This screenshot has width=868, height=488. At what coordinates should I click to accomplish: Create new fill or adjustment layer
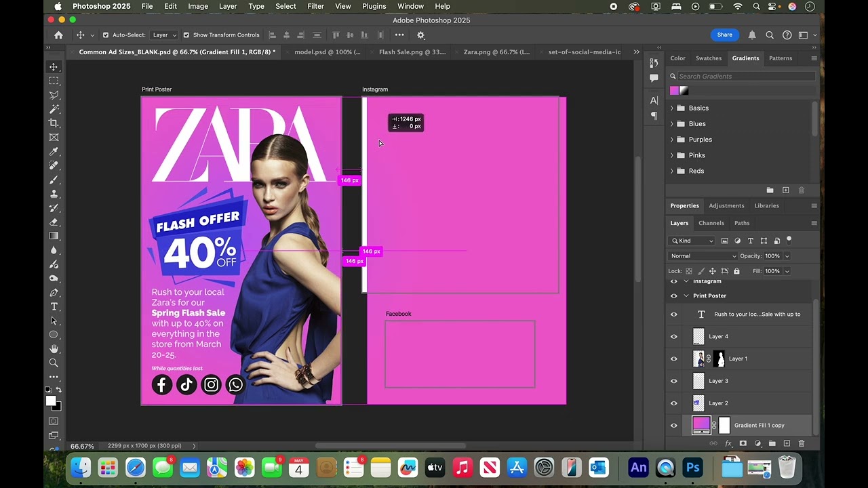(x=757, y=444)
